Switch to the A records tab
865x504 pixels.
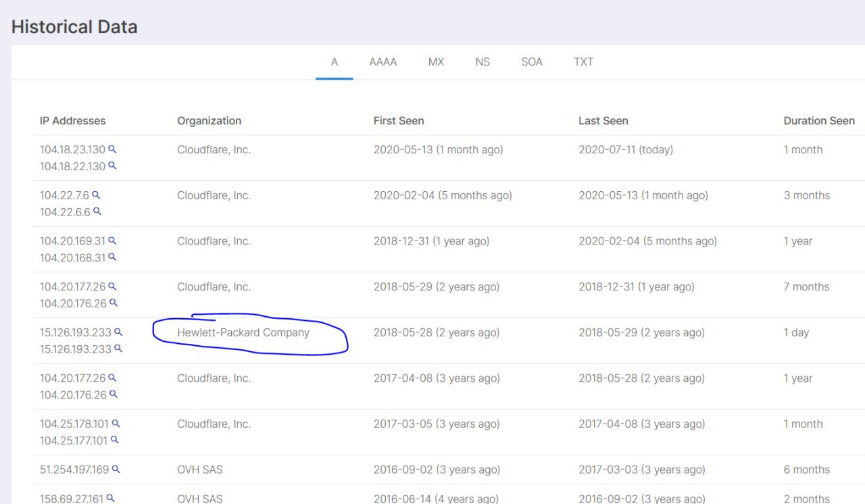click(334, 62)
